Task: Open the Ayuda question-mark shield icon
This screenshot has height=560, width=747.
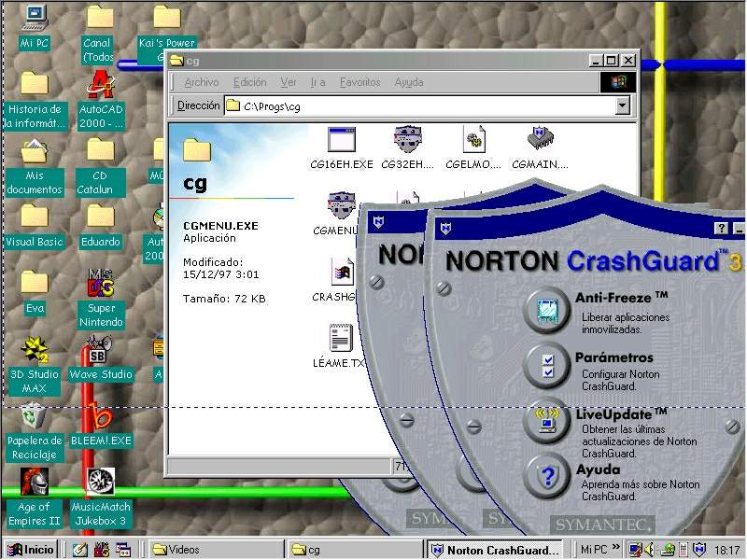Action: (x=547, y=476)
